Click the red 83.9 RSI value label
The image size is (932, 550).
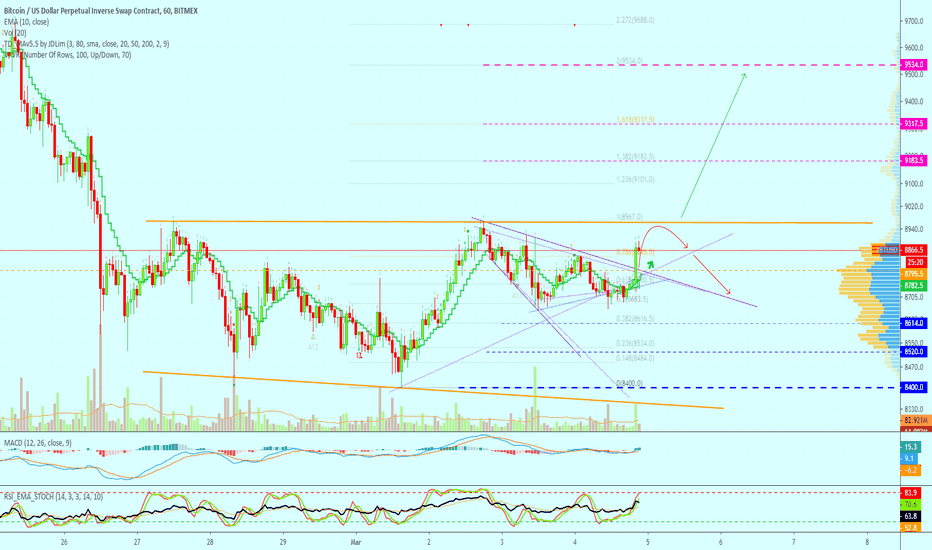point(911,493)
